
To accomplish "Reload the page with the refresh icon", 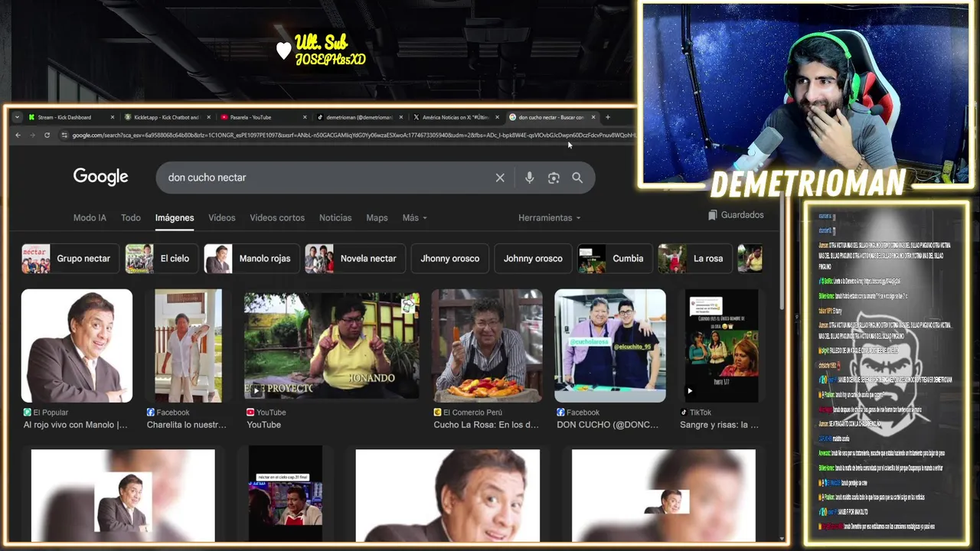I will pyautogui.click(x=47, y=135).
